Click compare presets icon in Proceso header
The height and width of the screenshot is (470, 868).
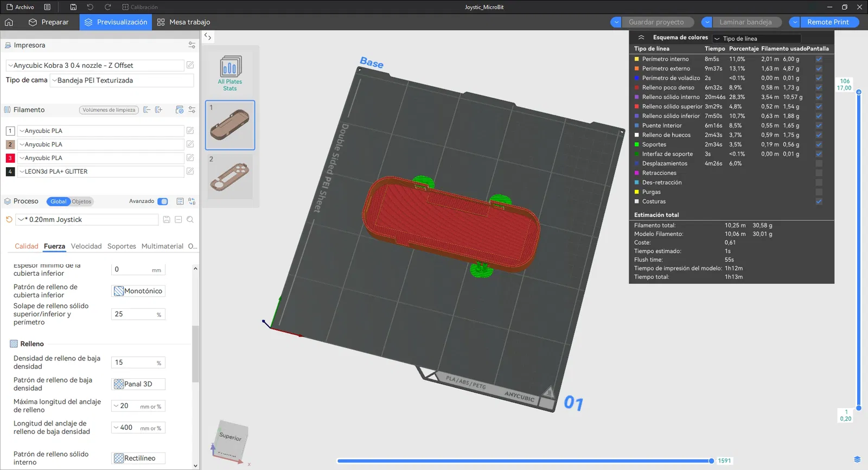click(x=192, y=201)
